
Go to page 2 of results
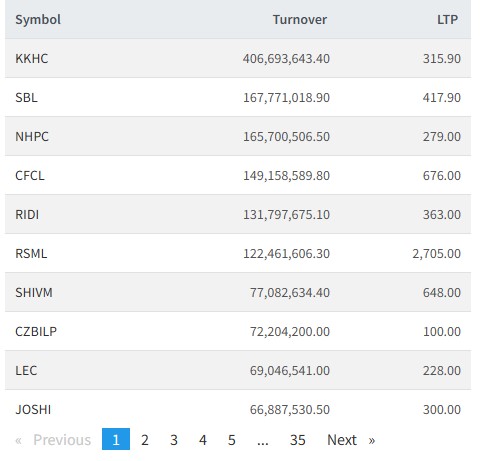[x=145, y=440]
